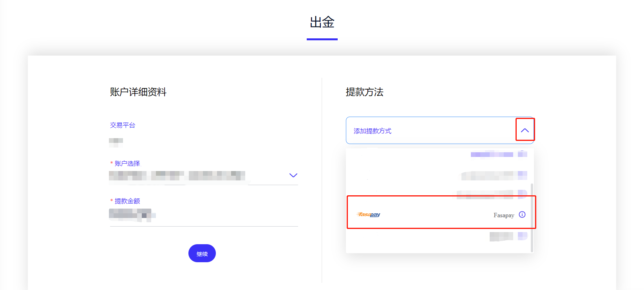Click info icon directly above Fasapay row
The image size is (644, 290).
pos(522,194)
